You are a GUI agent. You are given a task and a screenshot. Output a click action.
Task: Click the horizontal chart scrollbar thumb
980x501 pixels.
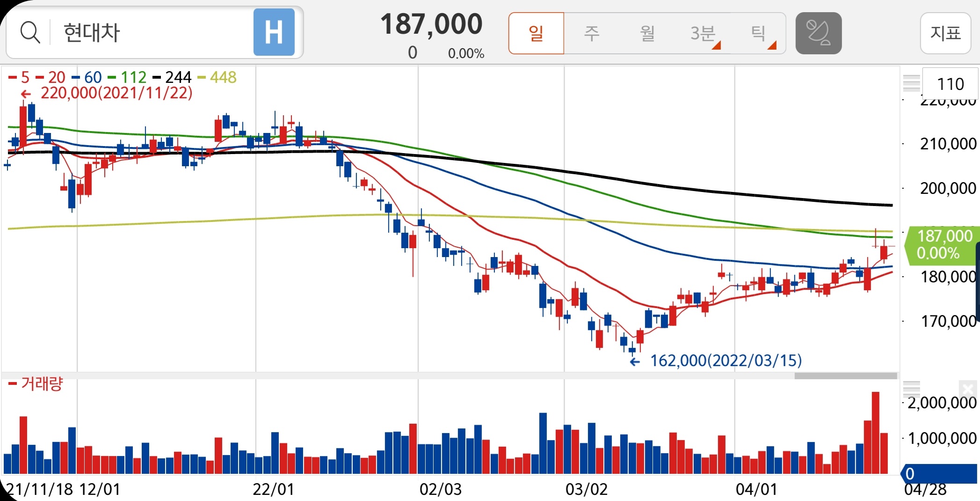pyautogui.click(x=846, y=376)
